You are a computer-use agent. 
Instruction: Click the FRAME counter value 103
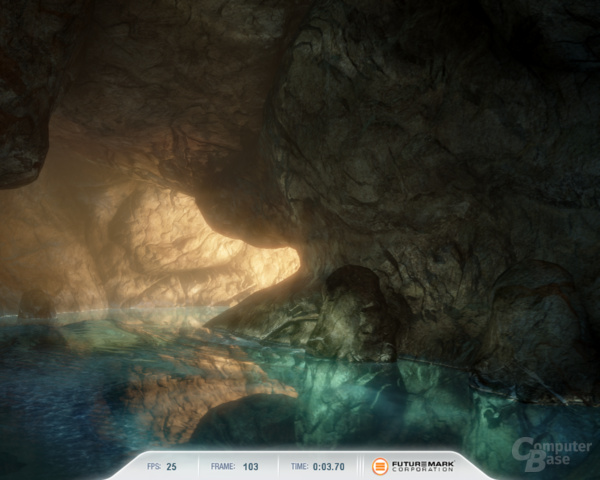[x=251, y=467]
